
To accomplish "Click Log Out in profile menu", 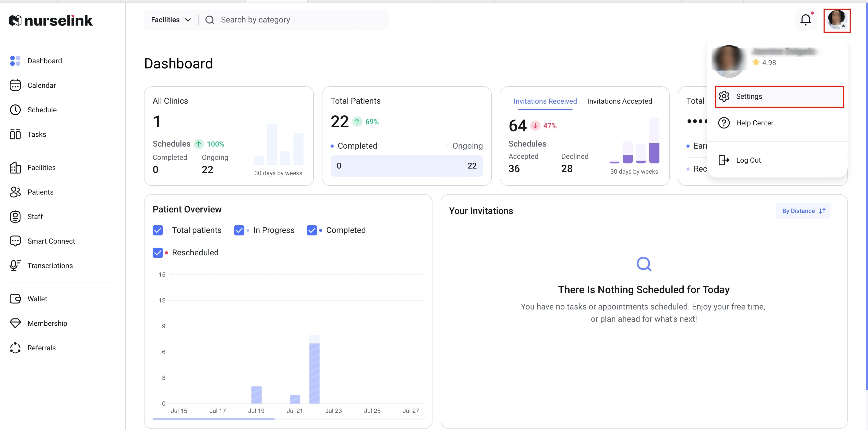I will pos(748,160).
